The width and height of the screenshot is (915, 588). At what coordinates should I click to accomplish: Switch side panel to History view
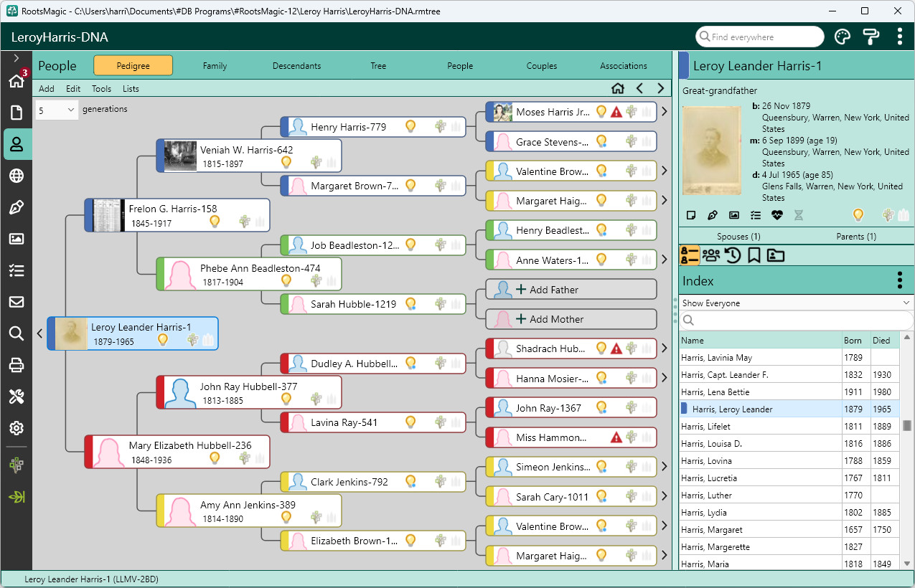(x=733, y=255)
